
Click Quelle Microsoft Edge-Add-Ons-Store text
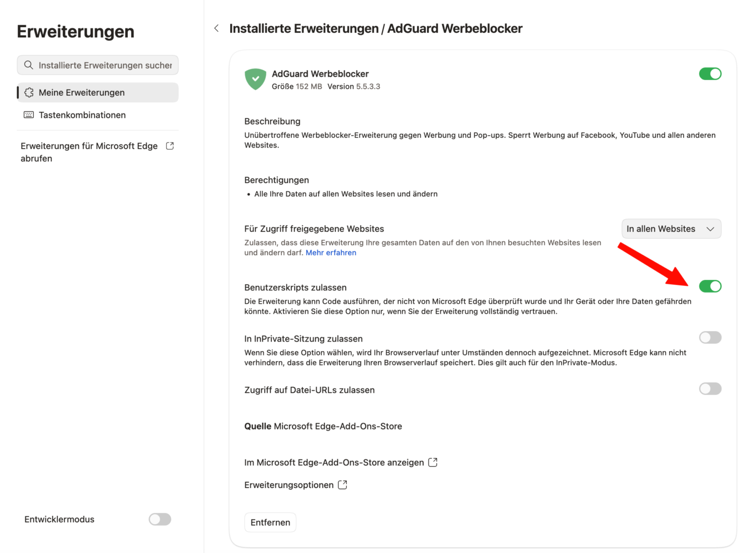[x=323, y=426]
